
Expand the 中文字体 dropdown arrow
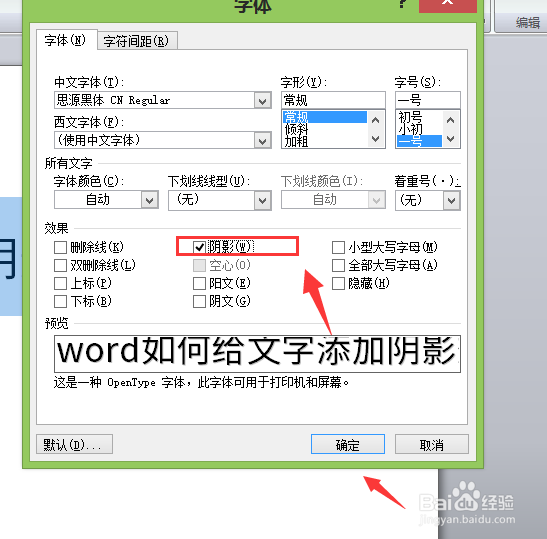263,101
